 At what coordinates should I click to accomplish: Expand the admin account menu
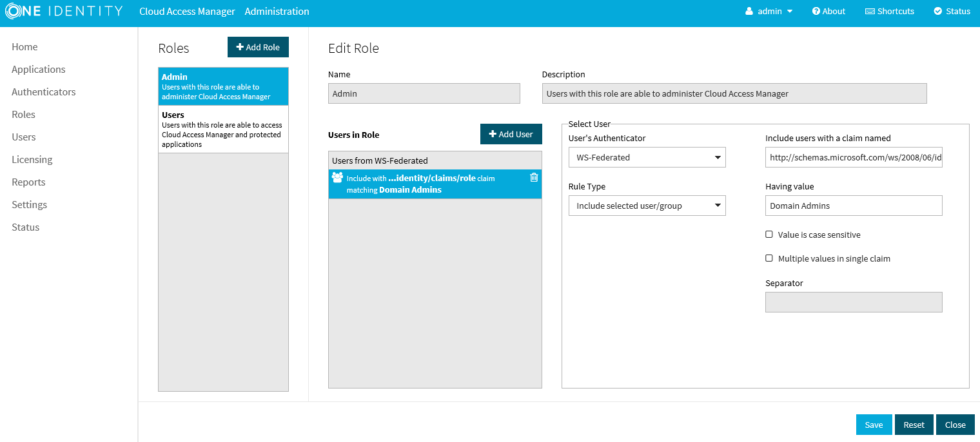coord(769,11)
